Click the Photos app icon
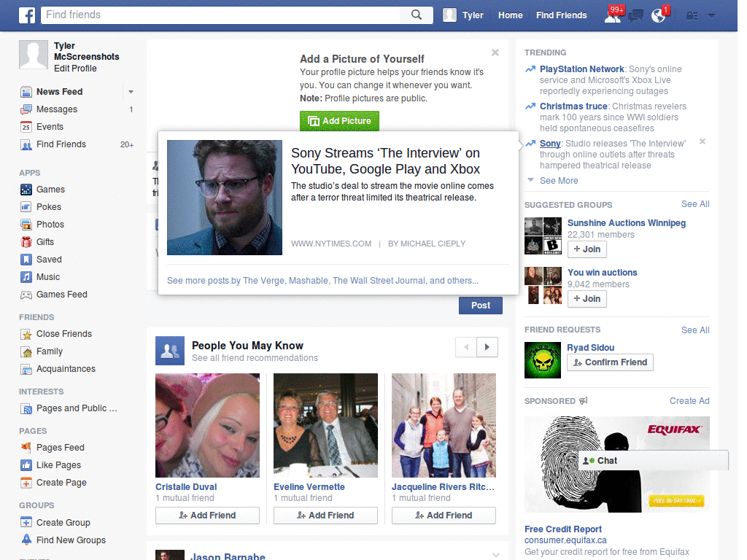The width and height of the screenshot is (747, 560). tap(26, 225)
